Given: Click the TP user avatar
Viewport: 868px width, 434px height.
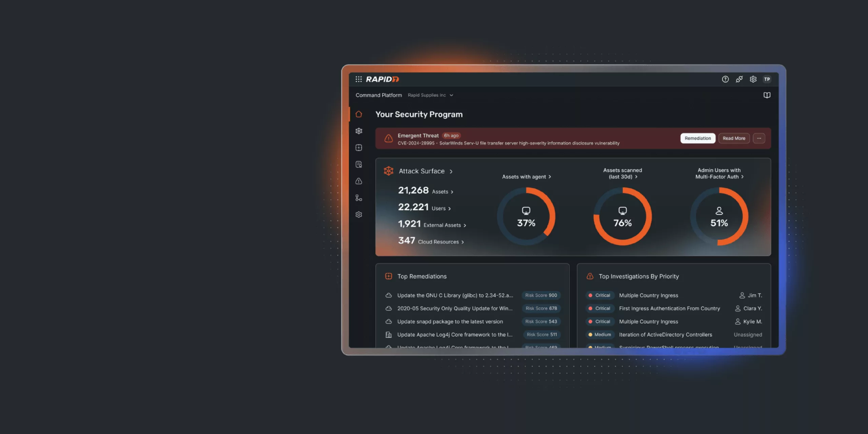Looking at the screenshot, I should coord(767,79).
